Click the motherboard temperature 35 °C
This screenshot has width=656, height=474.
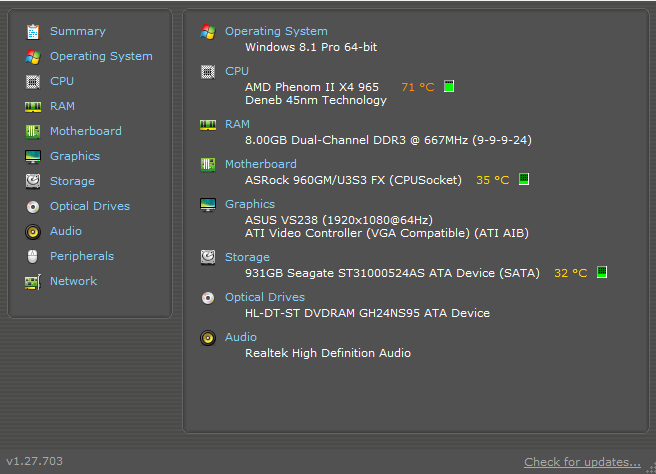(x=492, y=180)
